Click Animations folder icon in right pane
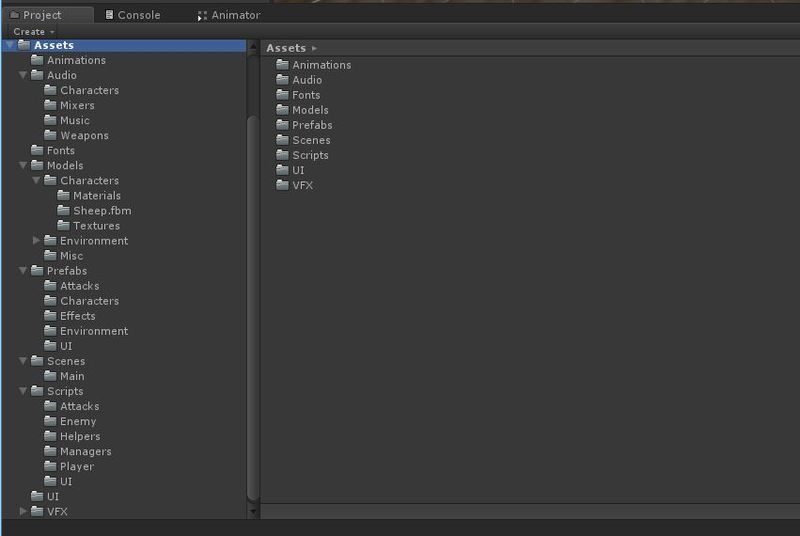Viewport: 800px width, 536px height. [282, 64]
